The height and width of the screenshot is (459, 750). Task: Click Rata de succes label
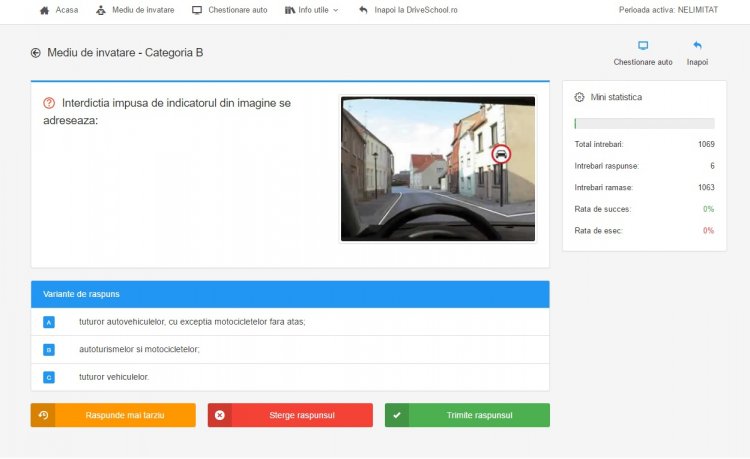click(x=603, y=209)
